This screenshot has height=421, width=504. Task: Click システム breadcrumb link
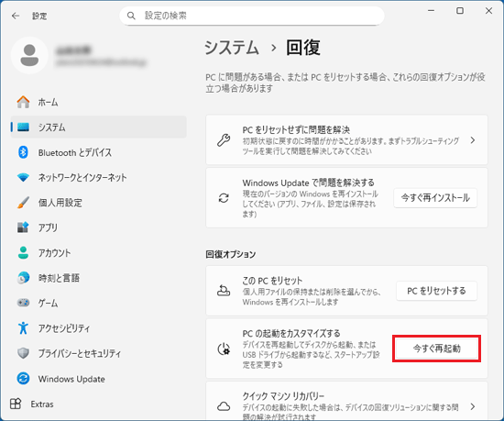(232, 48)
